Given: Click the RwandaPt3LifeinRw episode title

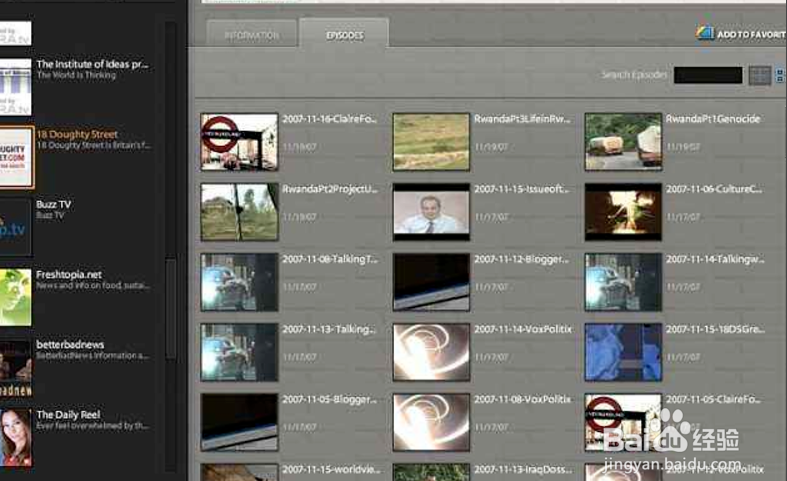Looking at the screenshot, I should pyautogui.click(x=522, y=119).
